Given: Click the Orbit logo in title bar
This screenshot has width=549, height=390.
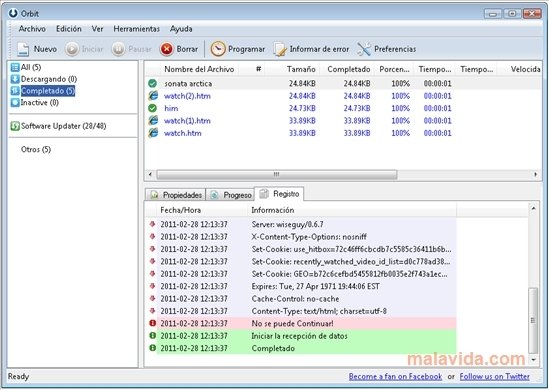Looking at the screenshot, I should (13, 13).
